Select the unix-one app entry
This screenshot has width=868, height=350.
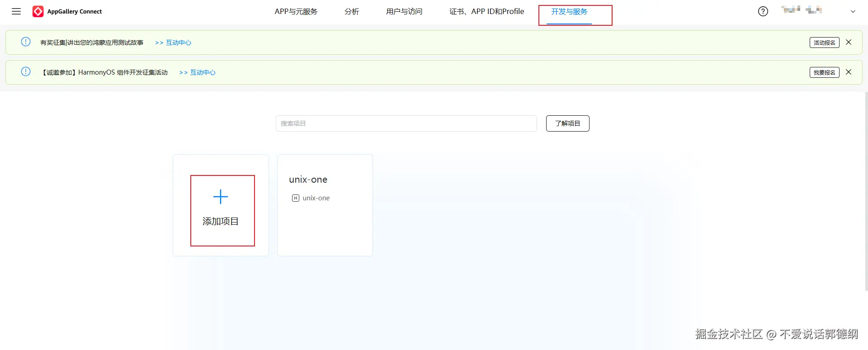[x=316, y=198]
